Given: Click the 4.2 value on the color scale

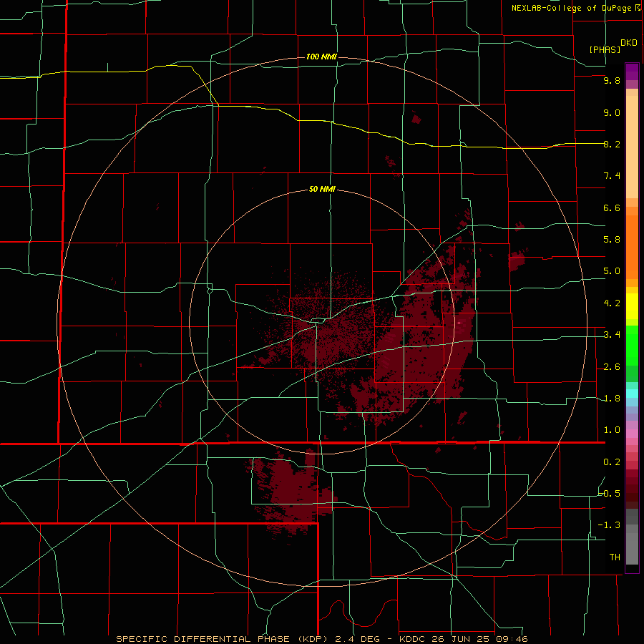Looking at the screenshot, I should coord(612,303).
